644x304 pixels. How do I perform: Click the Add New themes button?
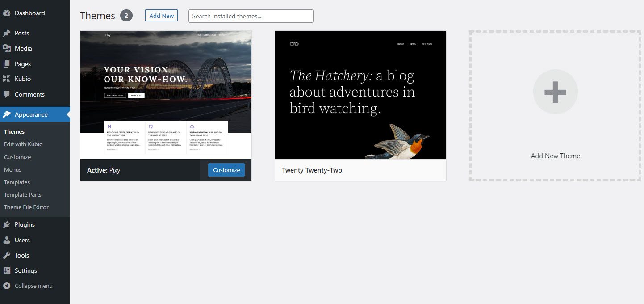coord(161,15)
